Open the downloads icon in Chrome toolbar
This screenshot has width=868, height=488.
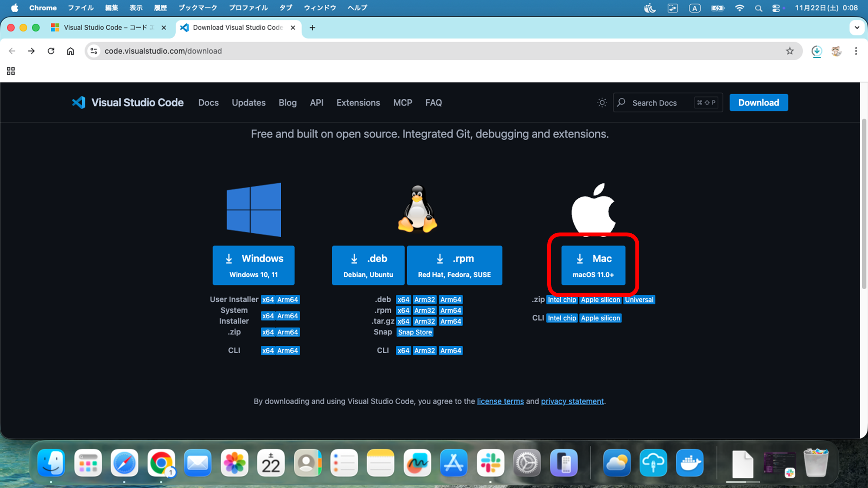tap(817, 51)
